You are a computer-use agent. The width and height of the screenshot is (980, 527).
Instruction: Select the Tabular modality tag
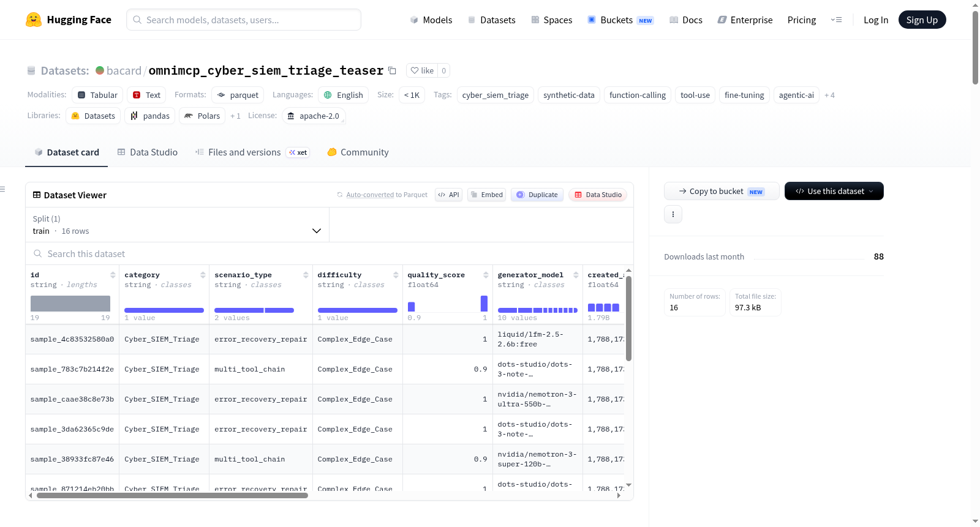(97, 95)
